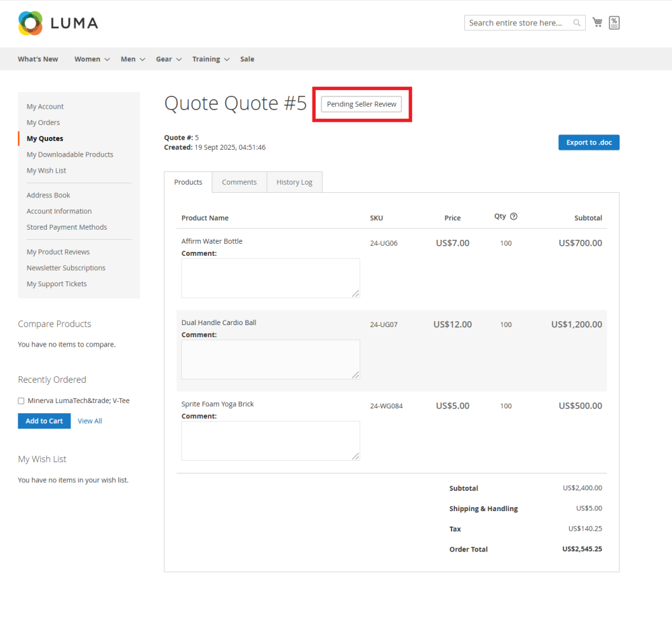Click the Order Total US$2,545.25 value

point(582,549)
